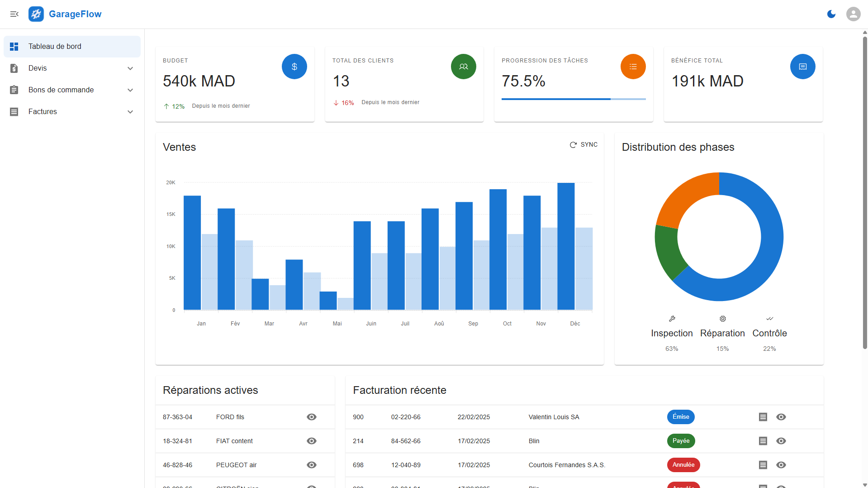Open the user account avatar menu

(853, 14)
